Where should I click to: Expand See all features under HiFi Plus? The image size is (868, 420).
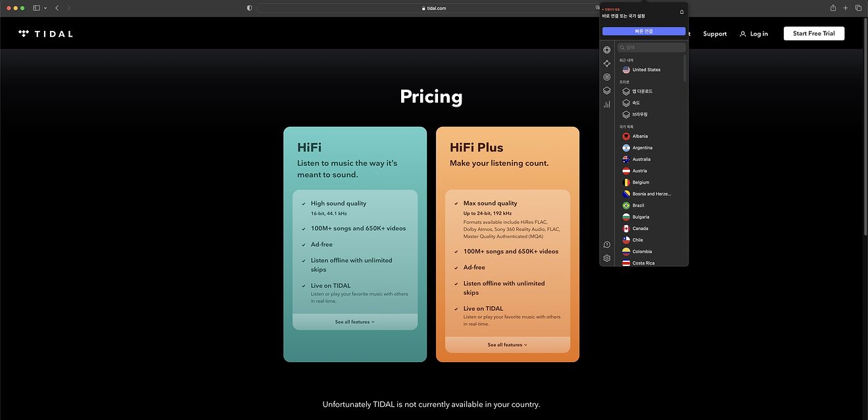coord(508,345)
